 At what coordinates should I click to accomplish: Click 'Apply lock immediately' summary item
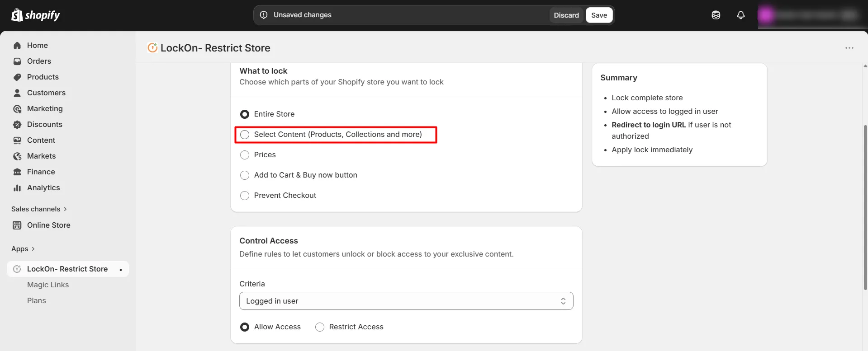[652, 150]
